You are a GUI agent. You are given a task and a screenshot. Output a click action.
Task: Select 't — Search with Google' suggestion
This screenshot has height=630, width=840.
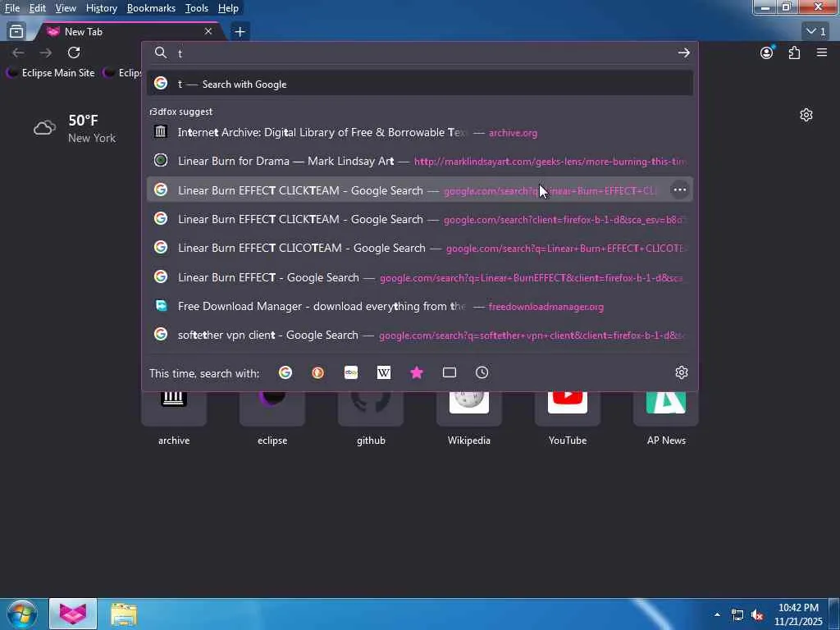420,84
